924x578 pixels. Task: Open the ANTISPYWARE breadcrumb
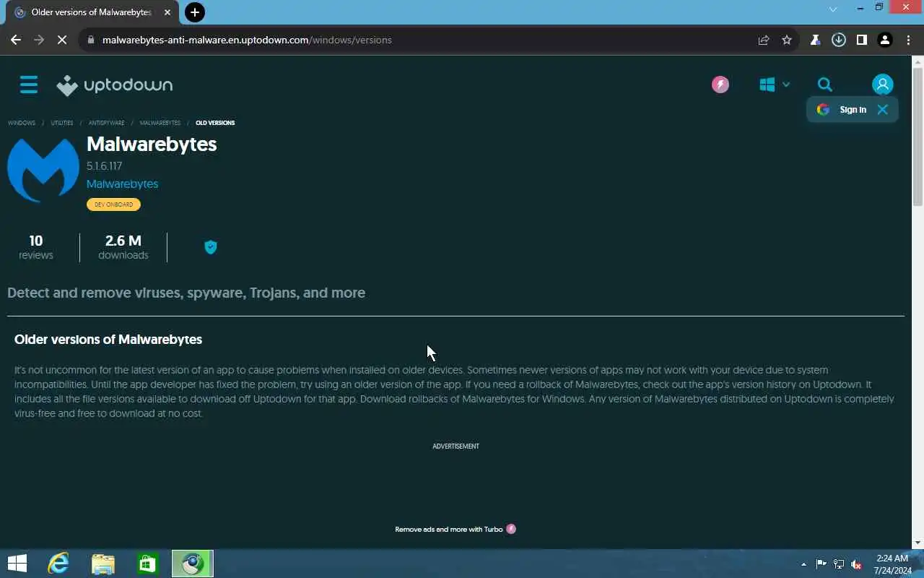[107, 123]
